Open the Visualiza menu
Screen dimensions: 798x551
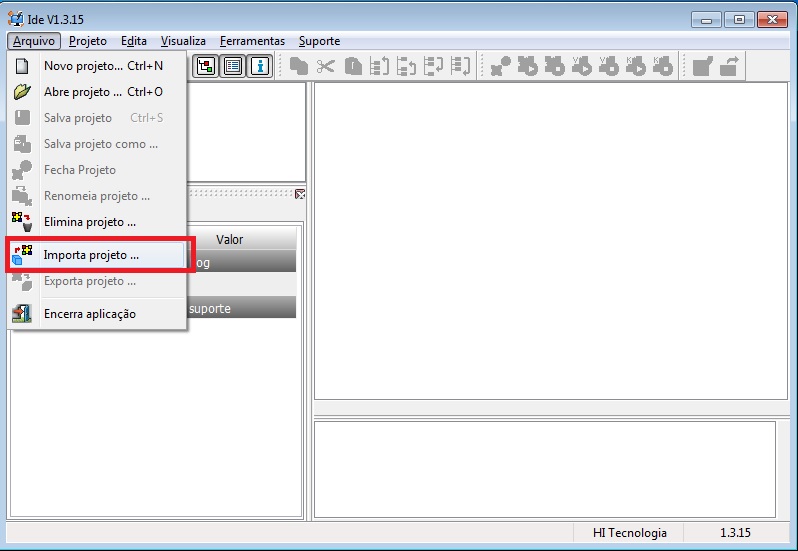(183, 41)
